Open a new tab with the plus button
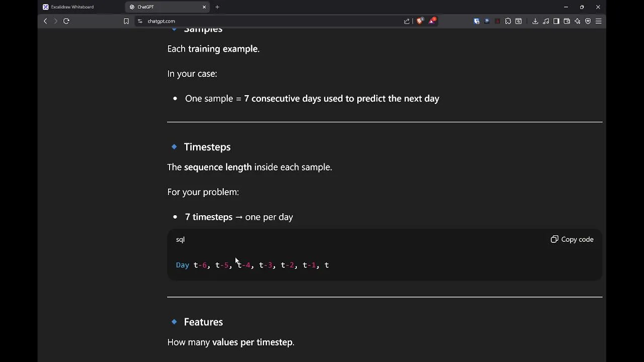The height and width of the screenshot is (362, 644). [217, 7]
